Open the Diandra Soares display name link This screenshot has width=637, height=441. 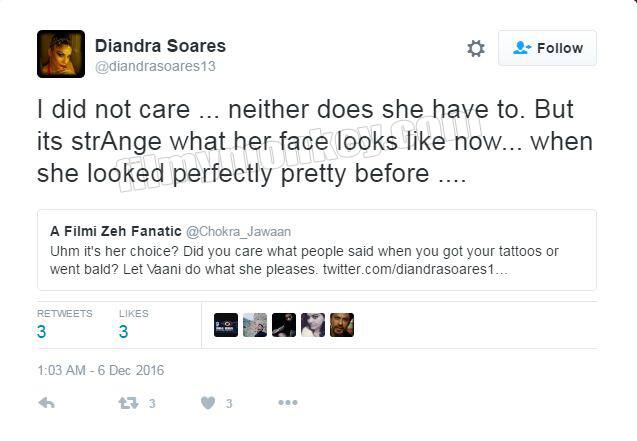click(160, 45)
